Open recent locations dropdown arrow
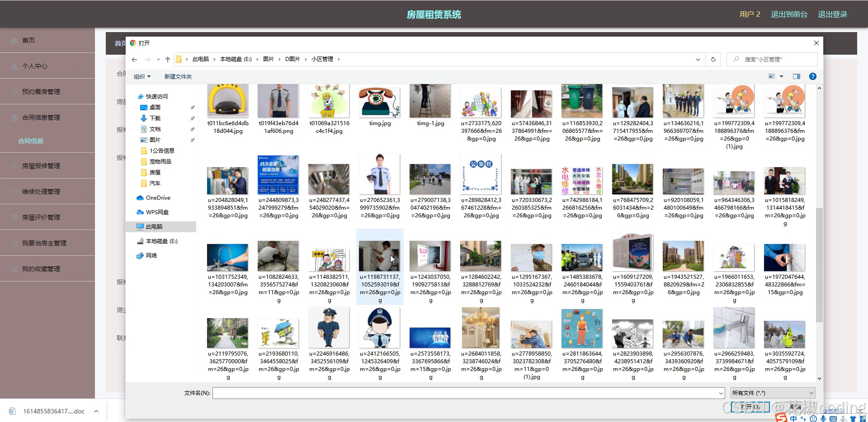The width and height of the screenshot is (868, 422). 158,59
